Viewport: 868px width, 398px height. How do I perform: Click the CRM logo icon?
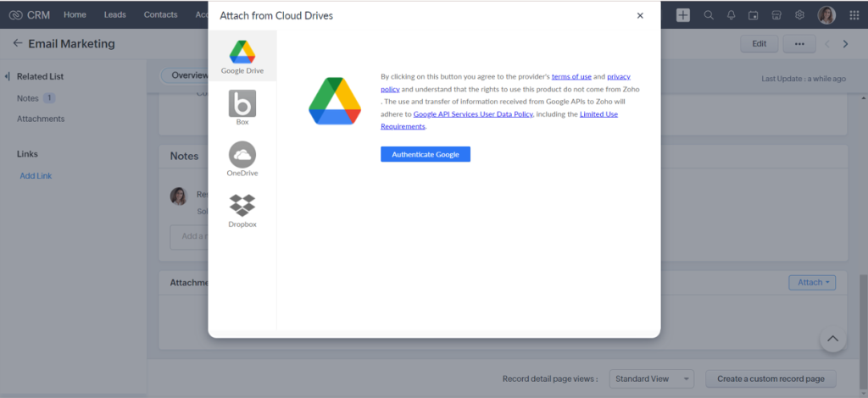(x=15, y=15)
